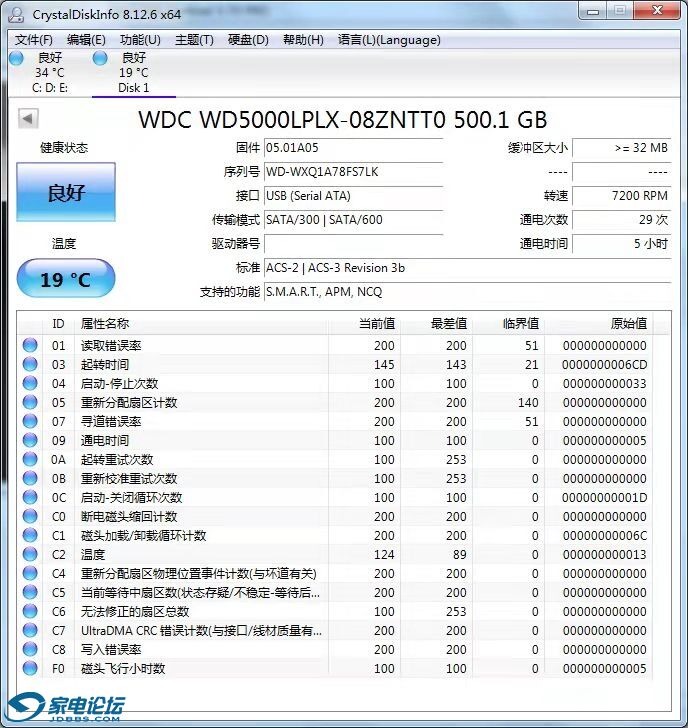Open the 编辑(E) menu
The image size is (688, 728).
coord(86,40)
